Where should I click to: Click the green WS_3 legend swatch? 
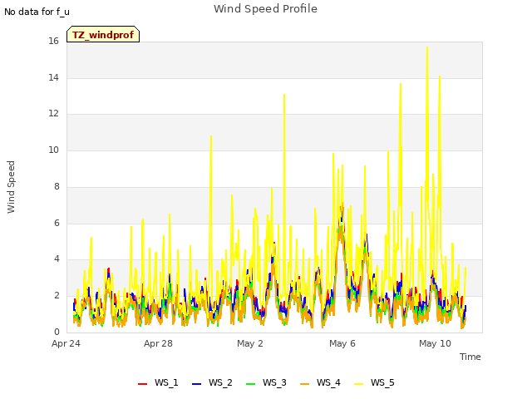click(250, 384)
